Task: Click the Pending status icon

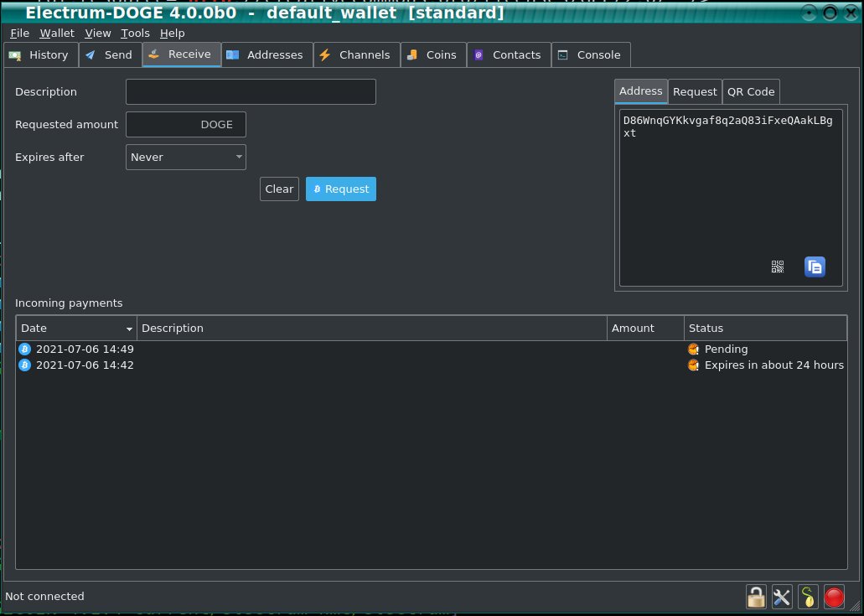Action: pos(693,349)
